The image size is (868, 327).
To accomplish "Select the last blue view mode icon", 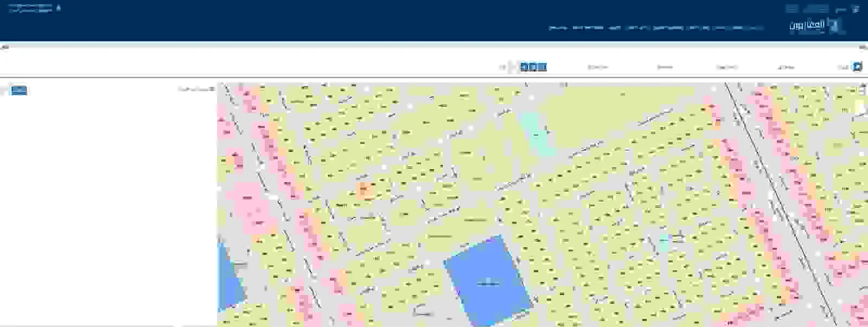I will (x=542, y=67).
